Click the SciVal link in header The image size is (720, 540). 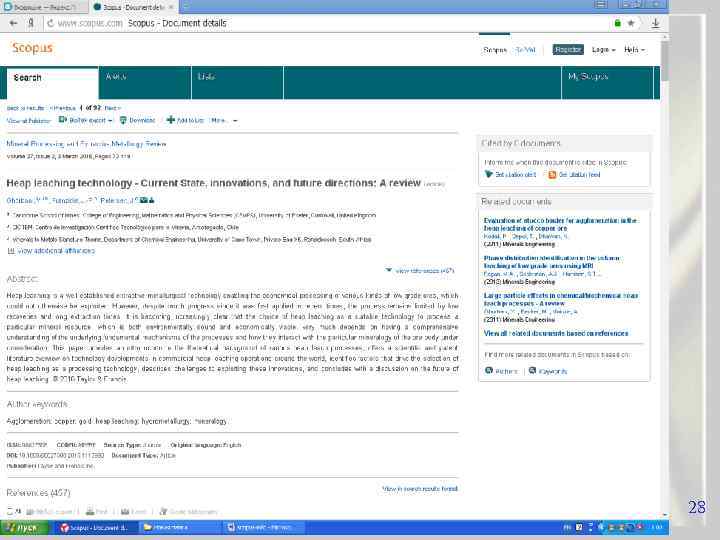(x=525, y=50)
